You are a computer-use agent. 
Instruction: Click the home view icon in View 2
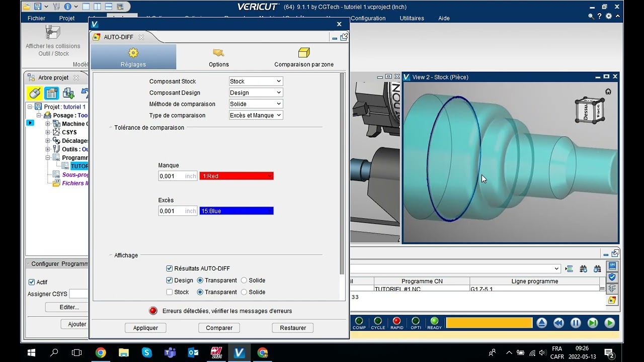tap(608, 92)
